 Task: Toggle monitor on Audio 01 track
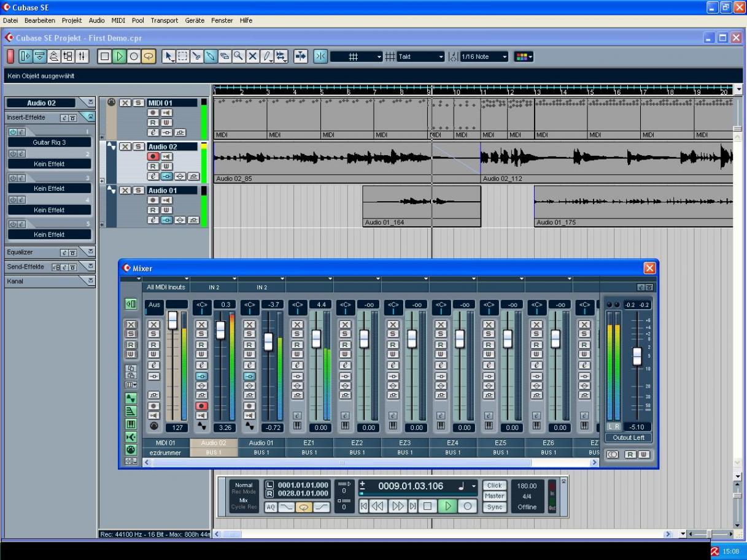click(166, 201)
